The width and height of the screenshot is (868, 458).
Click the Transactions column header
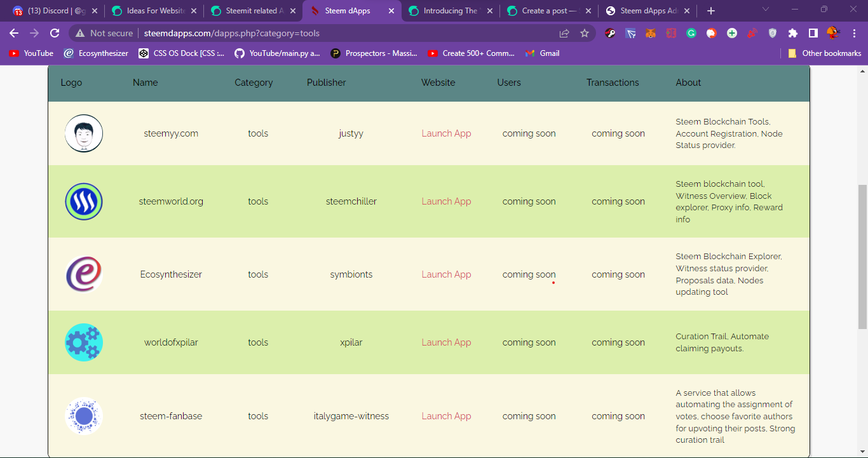[613, 83]
